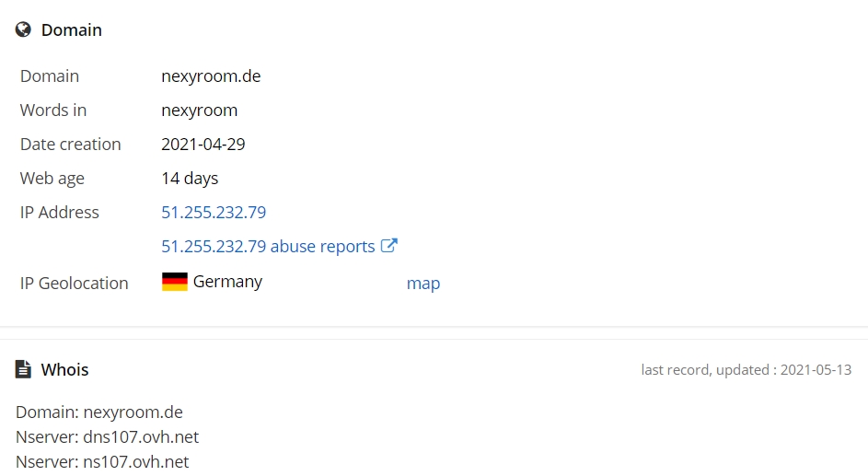The height and width of the screenshot is (476, 868).
Task: Click the IP Address label
Action: 59,213
